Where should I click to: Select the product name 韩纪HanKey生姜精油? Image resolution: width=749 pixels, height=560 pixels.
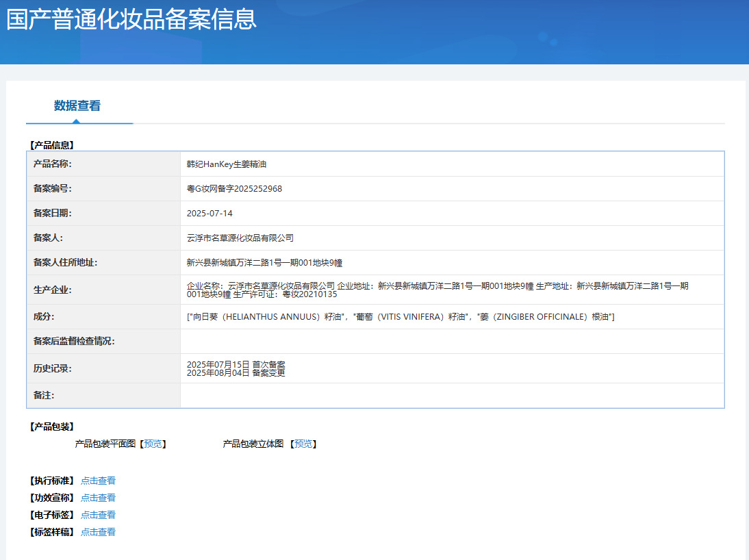click(x=227, y=164)
